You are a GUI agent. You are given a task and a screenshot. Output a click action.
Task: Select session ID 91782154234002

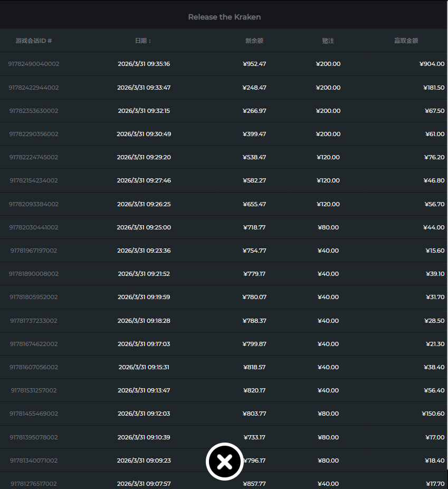coord(34,180)
